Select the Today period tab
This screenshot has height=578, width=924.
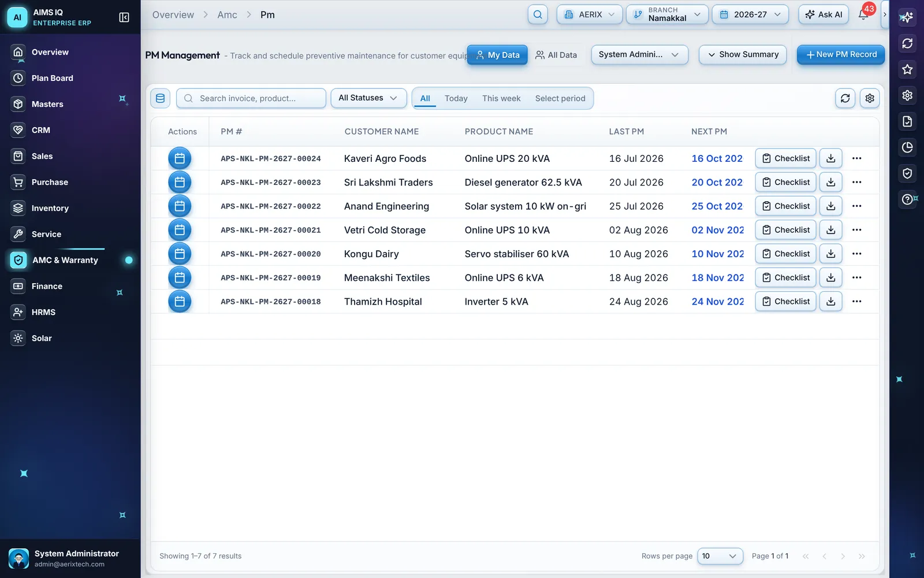coord(456,98)
